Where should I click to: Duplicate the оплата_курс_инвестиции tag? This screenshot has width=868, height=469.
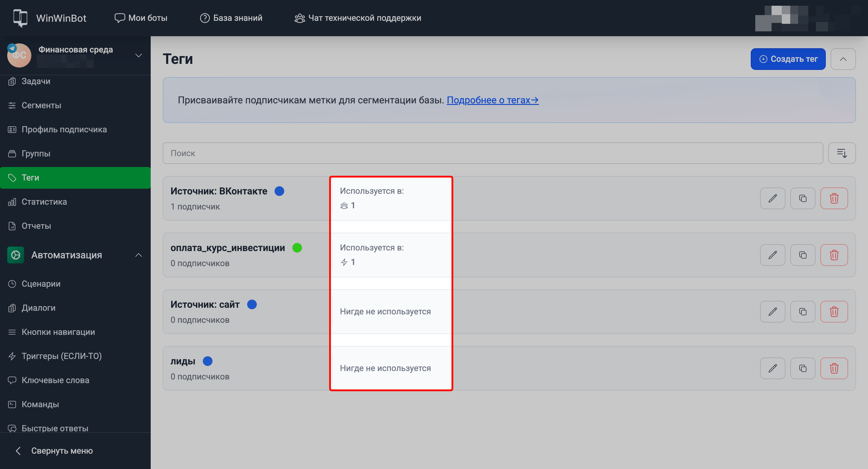[x=803, y=255]
